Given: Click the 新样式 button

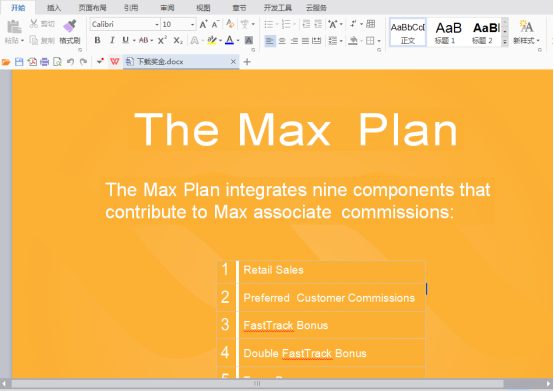Looking at the screenshot, I should coord(526,32).
